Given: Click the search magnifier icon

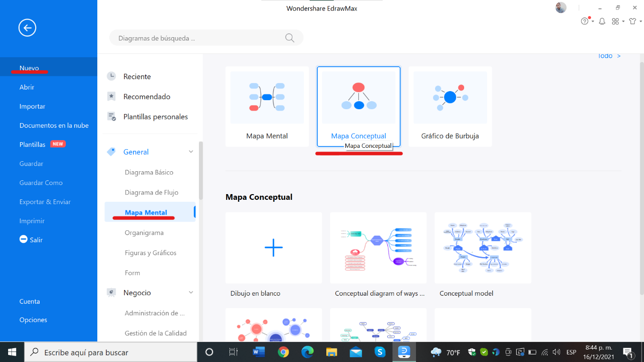Looking at the screenshot, I should click(x=290, y=38).
